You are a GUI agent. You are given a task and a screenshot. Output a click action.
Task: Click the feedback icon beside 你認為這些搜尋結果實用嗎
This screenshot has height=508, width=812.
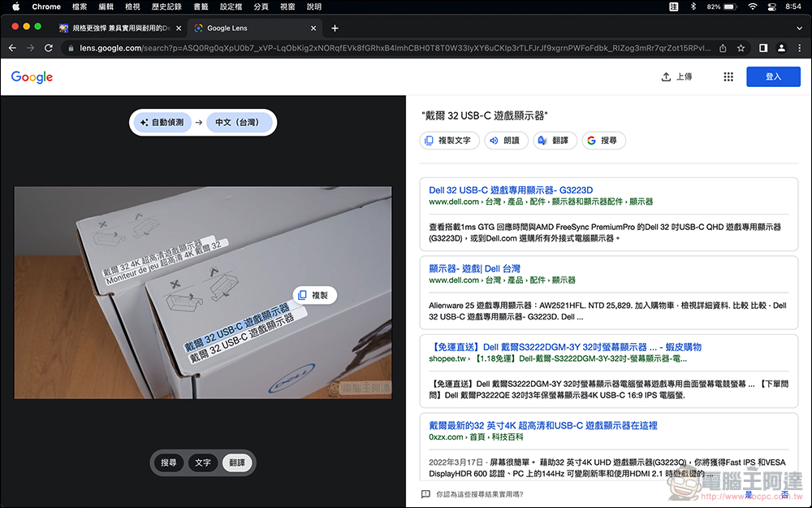(425, 494)
